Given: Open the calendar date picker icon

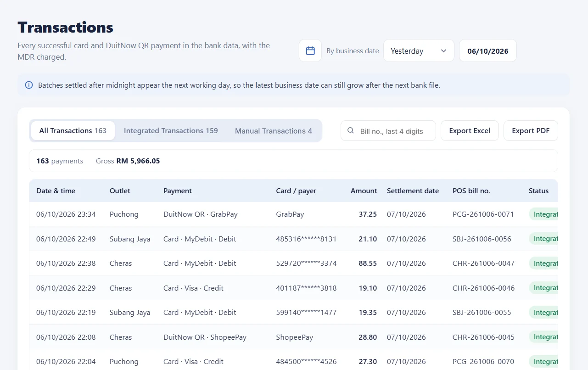Looking at the screenshot, I should click(310, 50).
